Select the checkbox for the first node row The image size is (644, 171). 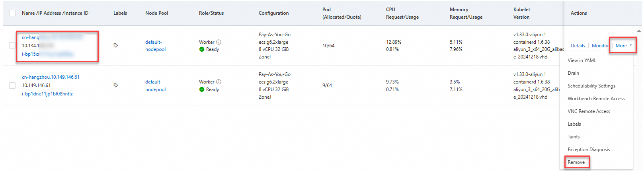(12, 45)
